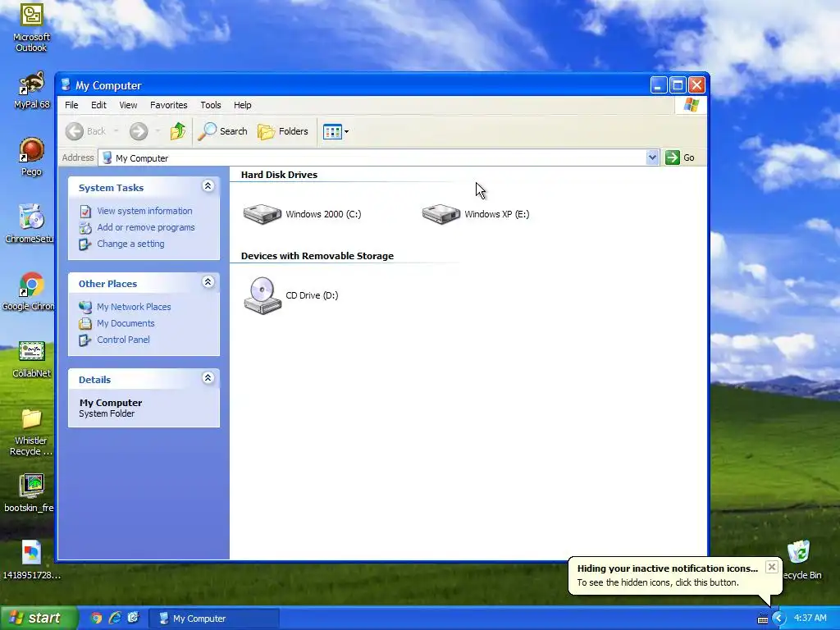Screen dimensions: 840x630
Task: Click the keyboard tray icon
Action: 763,619
